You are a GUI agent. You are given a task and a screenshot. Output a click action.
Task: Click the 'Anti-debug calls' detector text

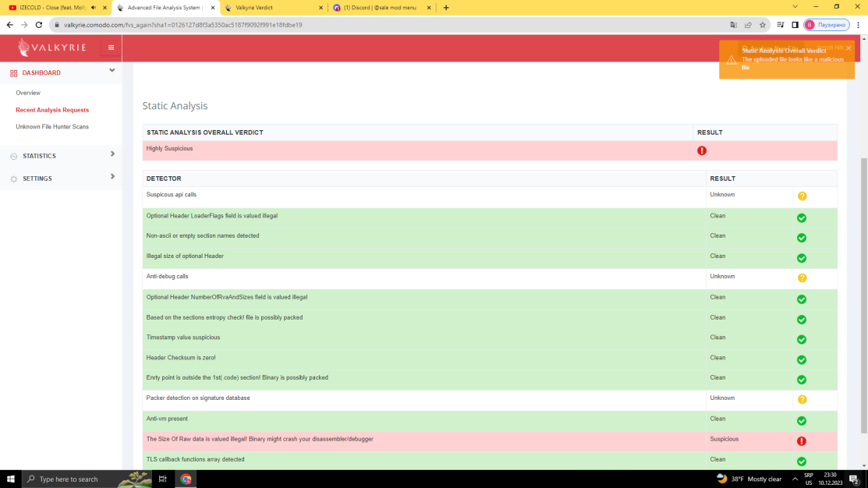coord(167,277)
